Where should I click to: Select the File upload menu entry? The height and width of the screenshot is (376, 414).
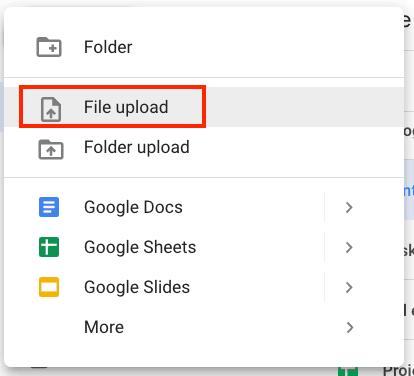(204, 107)
